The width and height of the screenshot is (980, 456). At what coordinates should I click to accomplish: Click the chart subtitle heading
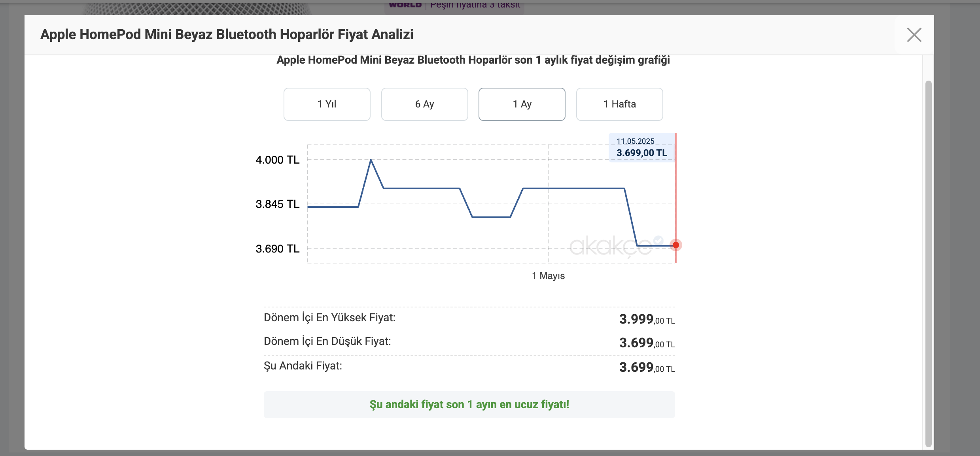tap(473, 60)
